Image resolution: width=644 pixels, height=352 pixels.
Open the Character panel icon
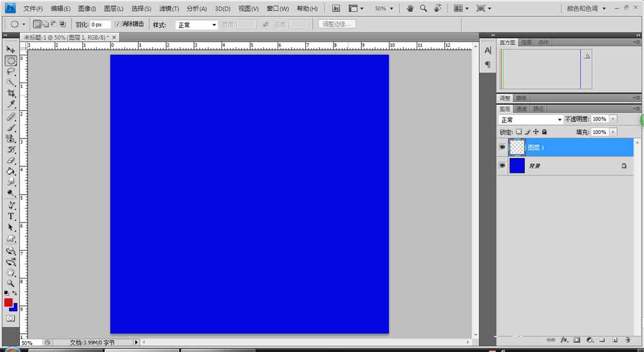pos(488,50)
